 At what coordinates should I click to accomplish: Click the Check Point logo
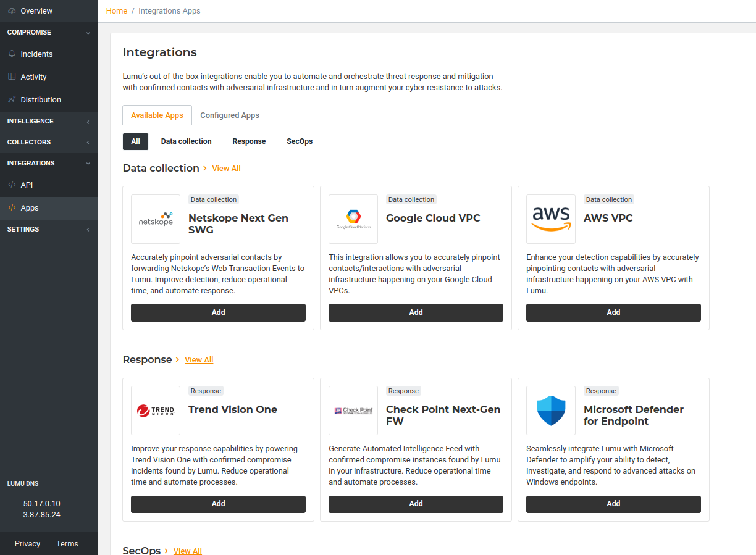coord(353,411)
